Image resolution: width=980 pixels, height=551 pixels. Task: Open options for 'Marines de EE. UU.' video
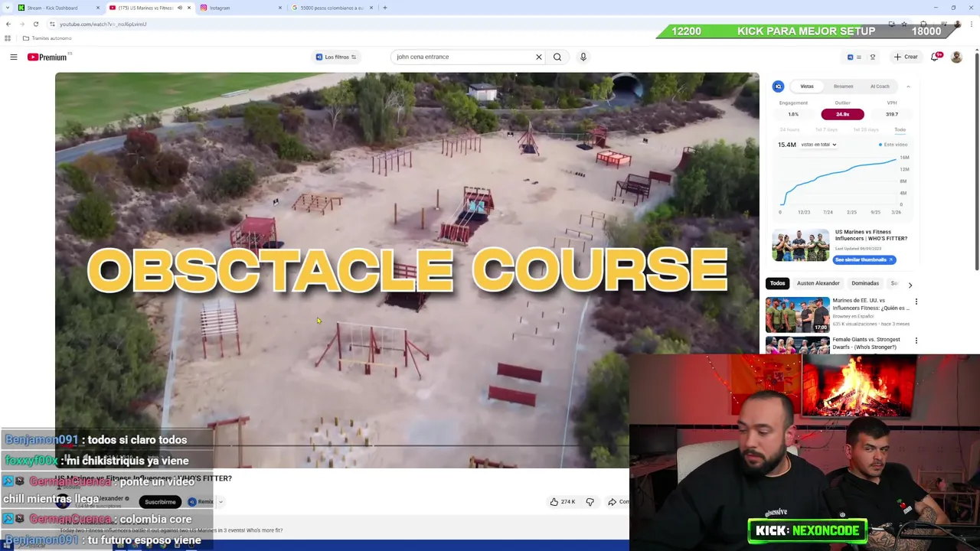916,302
